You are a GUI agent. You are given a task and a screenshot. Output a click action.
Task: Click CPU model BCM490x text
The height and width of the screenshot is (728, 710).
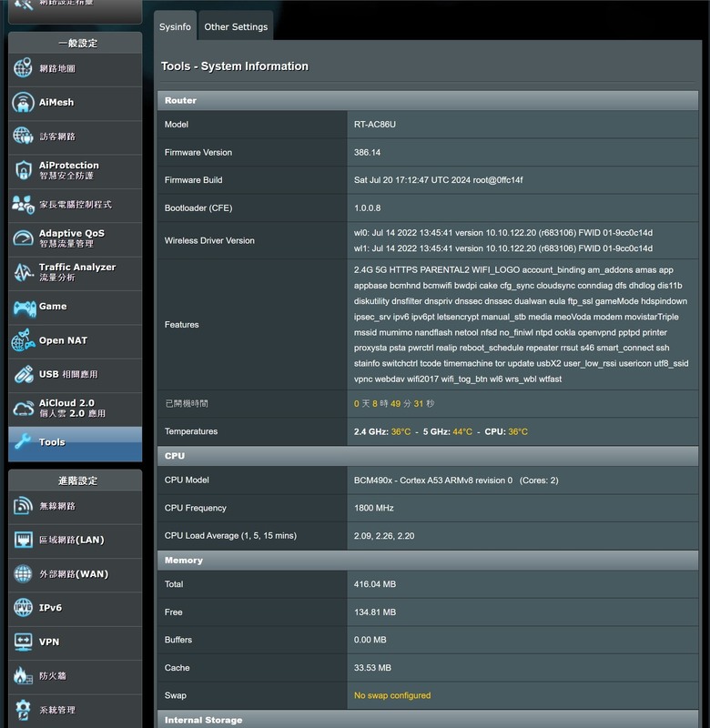[456, 480]
